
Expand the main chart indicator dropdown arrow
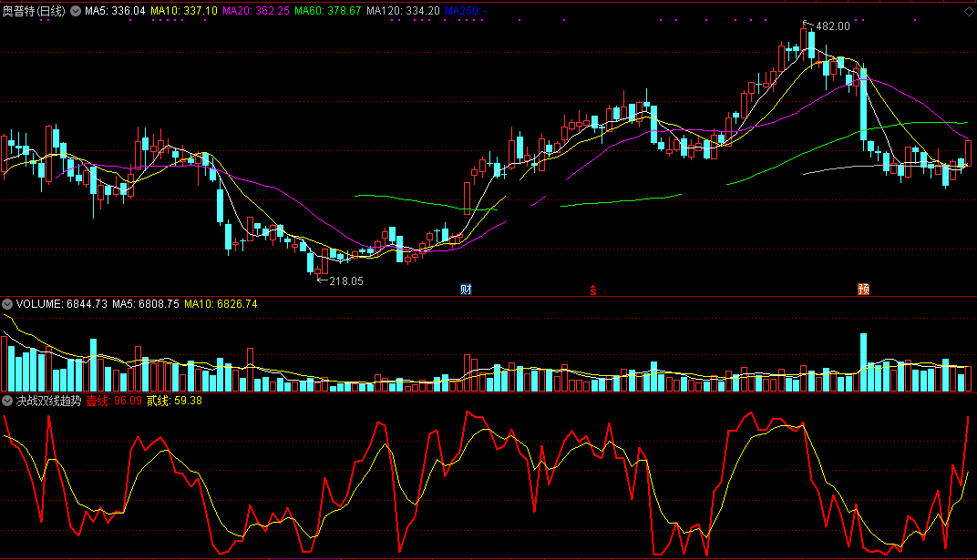76,11
